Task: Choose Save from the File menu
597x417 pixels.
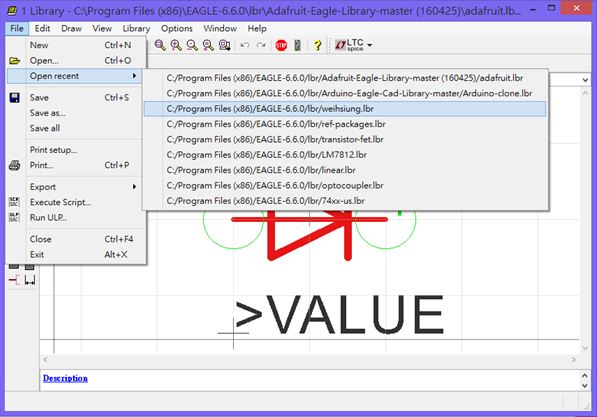Action: (x=76, y=98)
